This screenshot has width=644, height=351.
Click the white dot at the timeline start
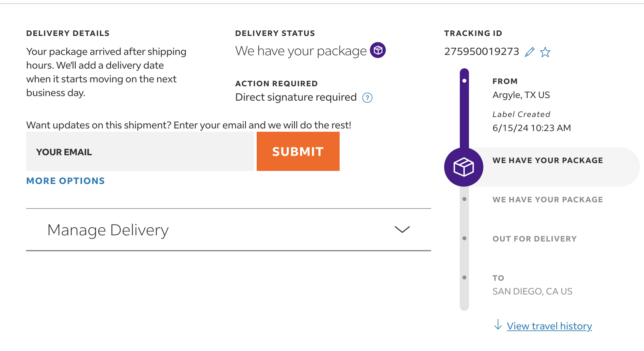pyautogui.click(x=464, y=81)
